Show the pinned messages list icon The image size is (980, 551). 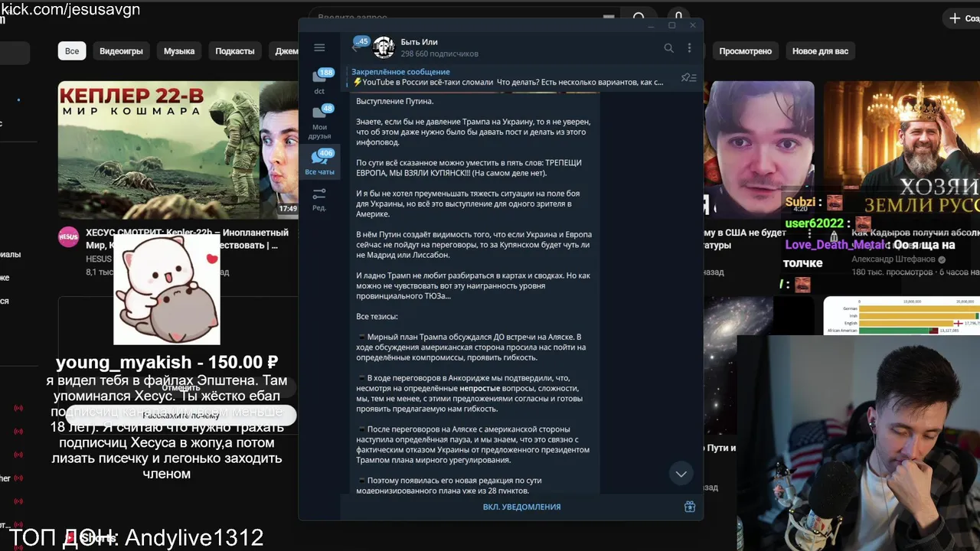tap(688, 77)
